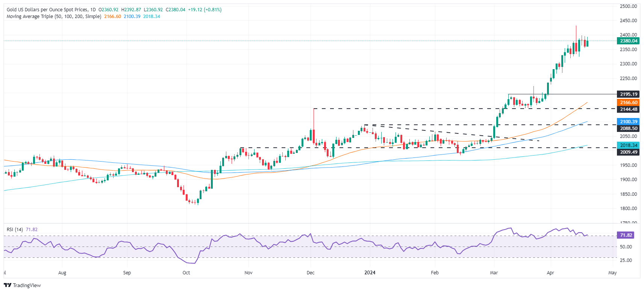Click the Apr label on the time axis
The image size is (644, 292).
tap(550, 272)
